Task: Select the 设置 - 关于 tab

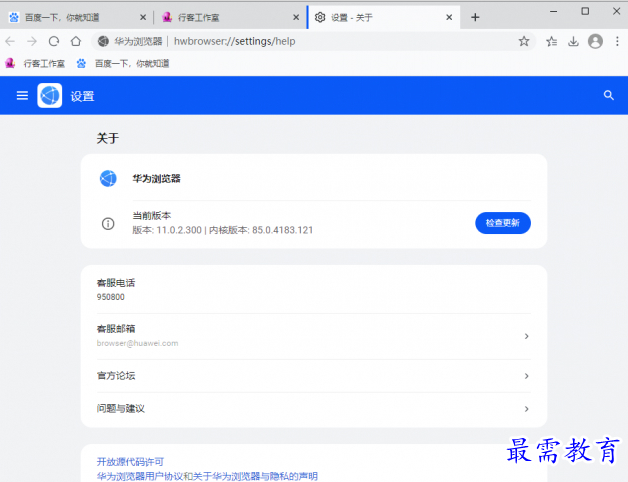Action: 383,17
